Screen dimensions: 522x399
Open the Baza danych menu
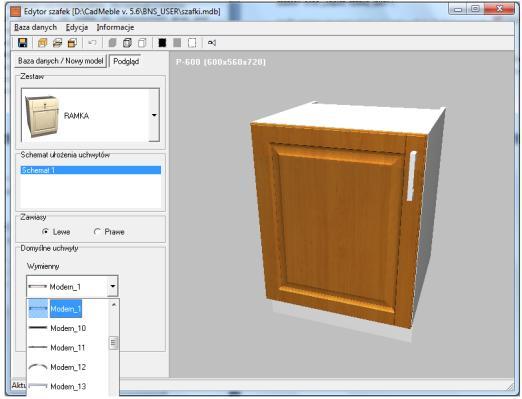pos(36,27)
